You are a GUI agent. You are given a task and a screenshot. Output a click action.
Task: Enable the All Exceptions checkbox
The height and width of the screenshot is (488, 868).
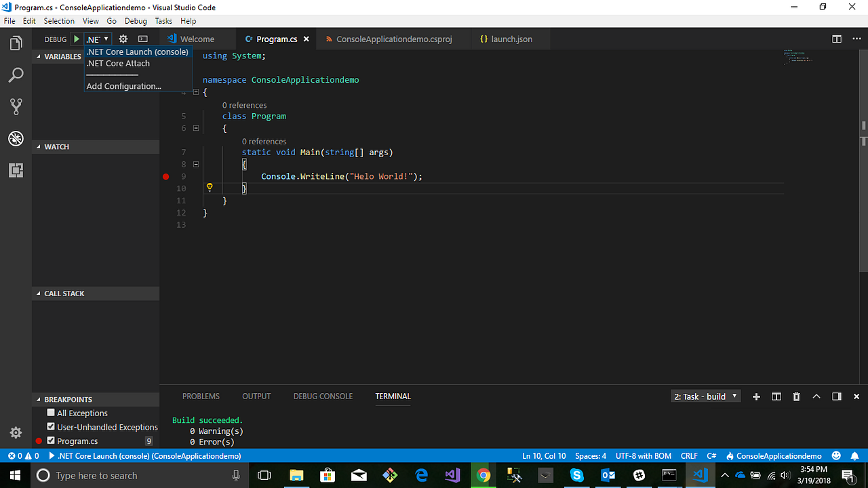click(50, 412)
